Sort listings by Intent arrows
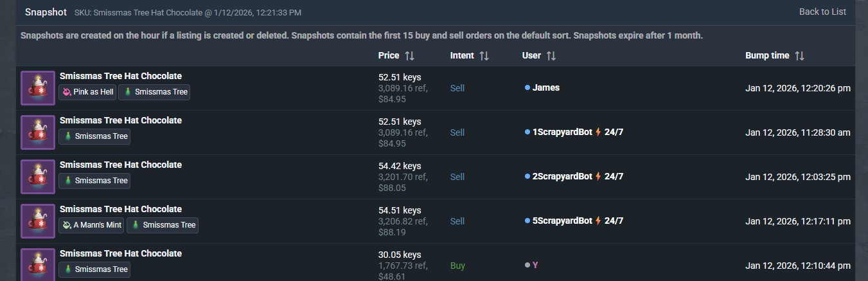 [x=484, y=56]
